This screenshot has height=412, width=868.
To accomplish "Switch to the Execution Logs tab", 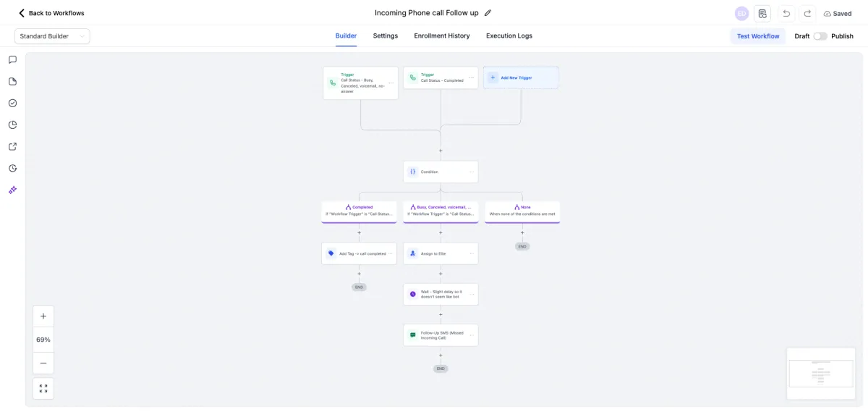I will pyautogui.click(x=509, y=36).
